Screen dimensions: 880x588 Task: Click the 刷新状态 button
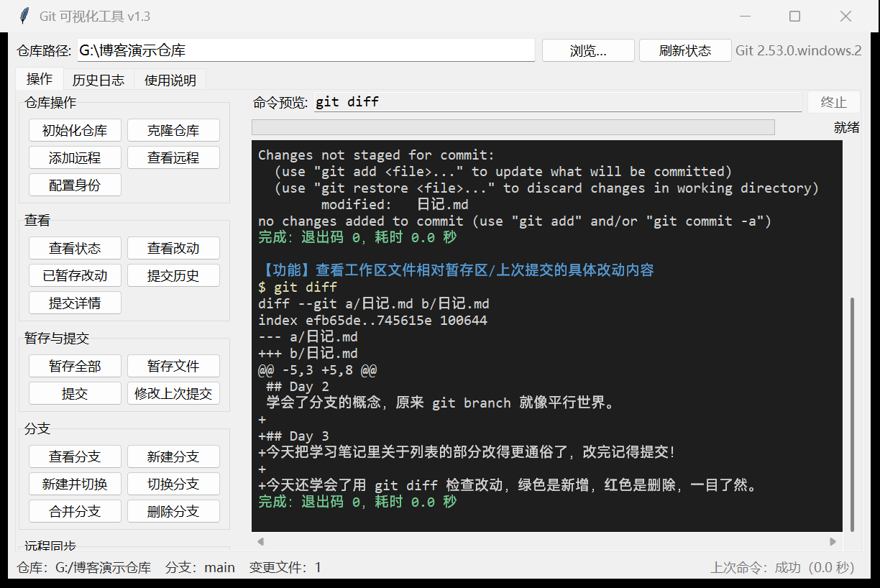(685, 50)
